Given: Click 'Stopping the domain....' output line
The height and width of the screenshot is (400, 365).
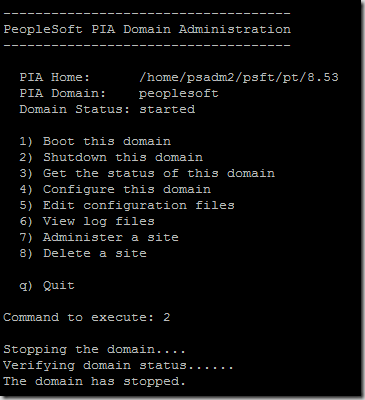Looking at the screenshot, I should pyautogui.click(x=94, y=349).
